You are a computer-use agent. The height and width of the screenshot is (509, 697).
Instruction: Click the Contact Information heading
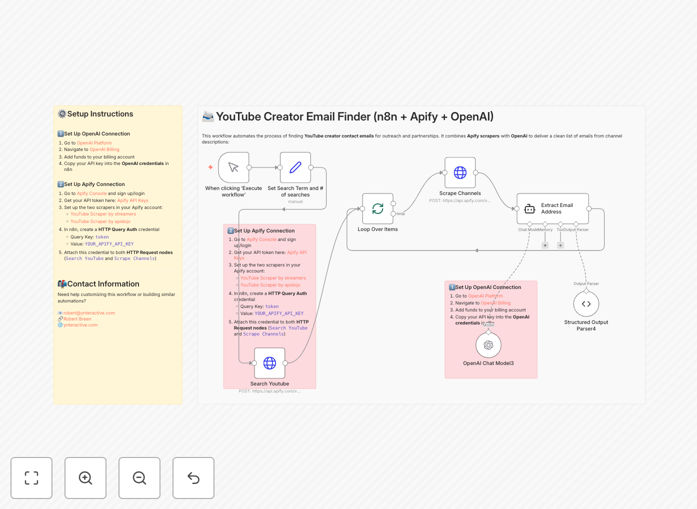pyautogui.click(x=103, y=284)
